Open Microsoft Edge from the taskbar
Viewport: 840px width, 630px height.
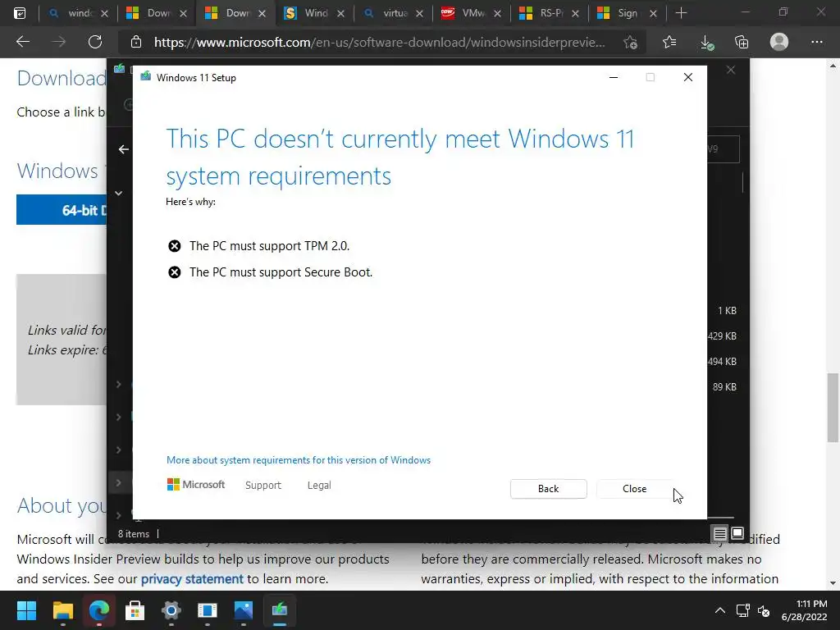(x=99, y=610)
